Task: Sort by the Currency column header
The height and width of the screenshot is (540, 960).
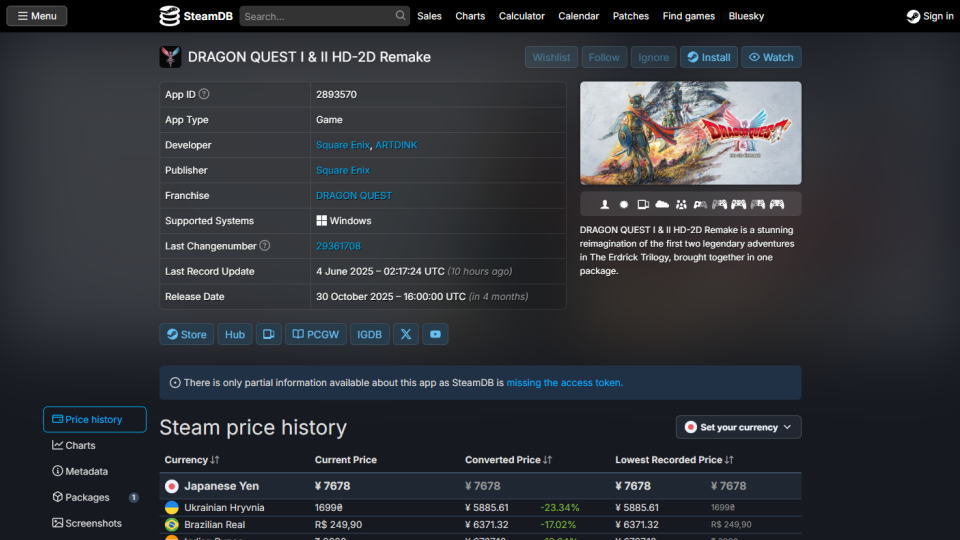Action: point(192,460)
